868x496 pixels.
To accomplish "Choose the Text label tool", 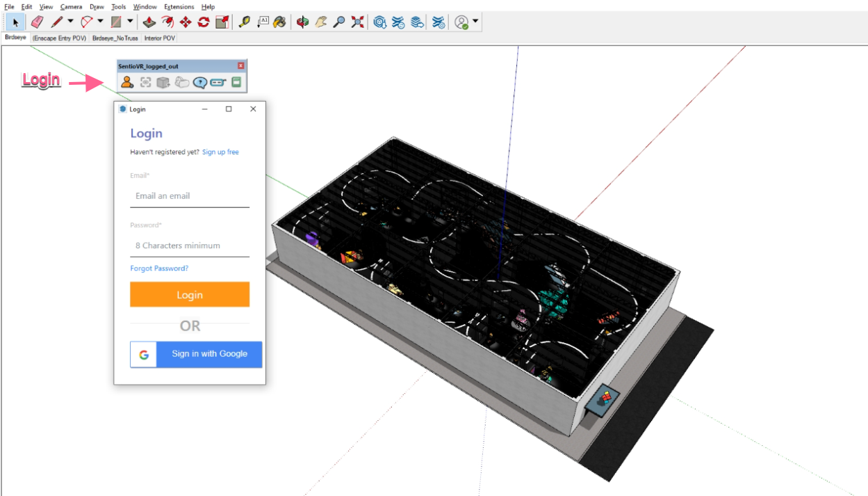I will click(263, 22).
